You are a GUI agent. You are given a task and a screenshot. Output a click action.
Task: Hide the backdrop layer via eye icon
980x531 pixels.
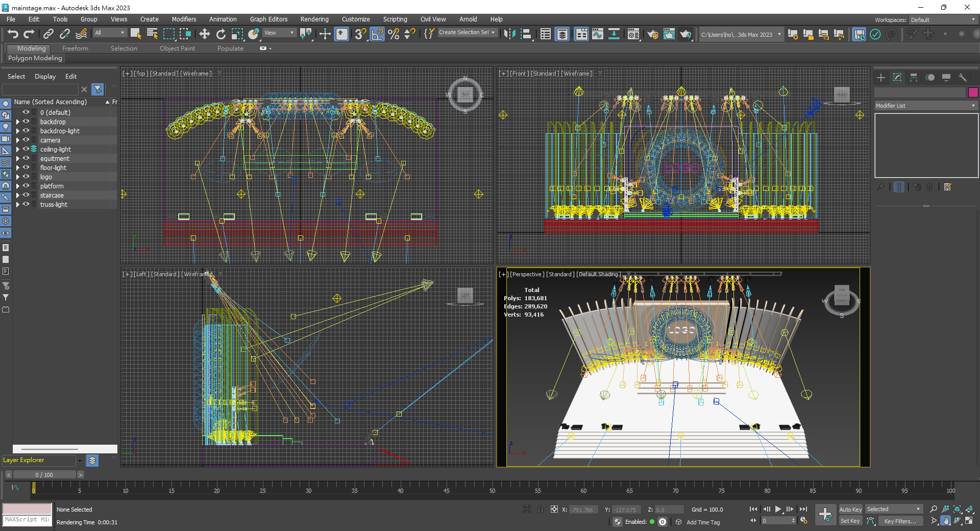(26, 122)
